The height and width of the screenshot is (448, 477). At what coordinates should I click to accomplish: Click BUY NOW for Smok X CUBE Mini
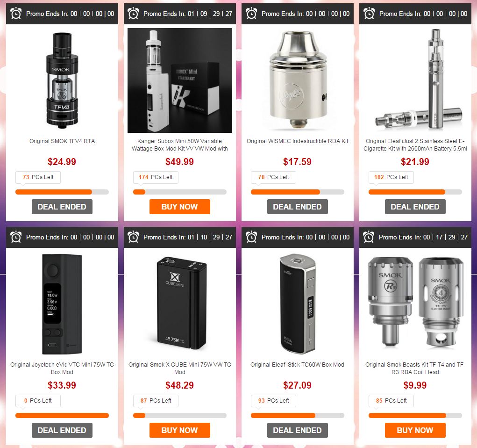point(179,430)
